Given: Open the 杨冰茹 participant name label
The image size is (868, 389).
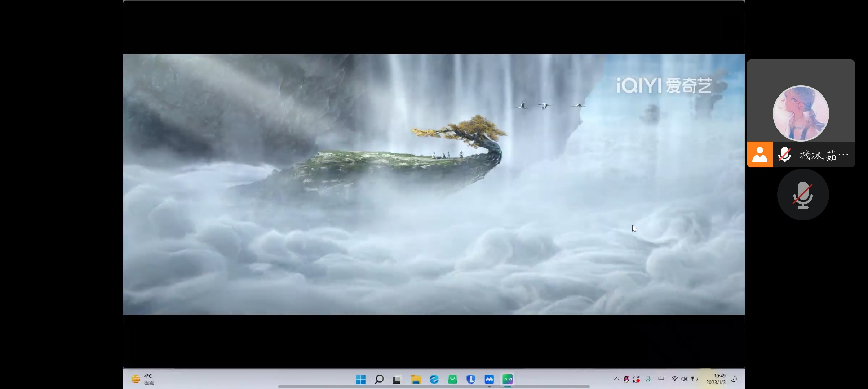Looking at the screenshot, I should (x=824, y=155).
